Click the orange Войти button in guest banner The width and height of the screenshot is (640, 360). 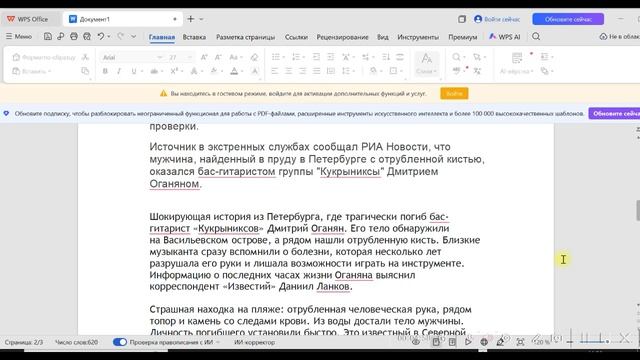click(x=454, y=93)
